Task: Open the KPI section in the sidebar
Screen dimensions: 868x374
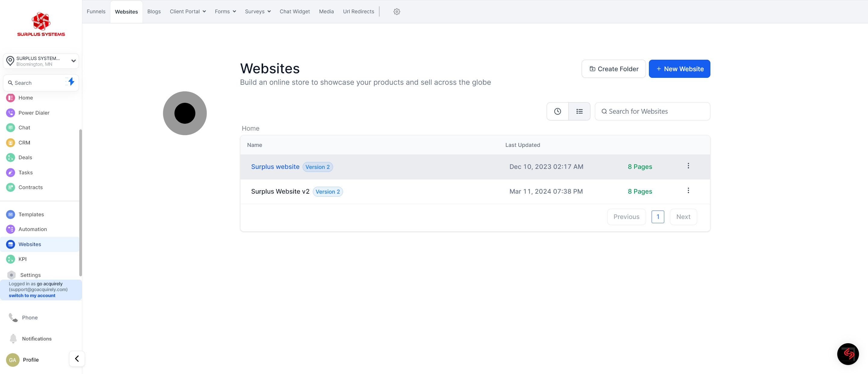Action: coord(22,259)
